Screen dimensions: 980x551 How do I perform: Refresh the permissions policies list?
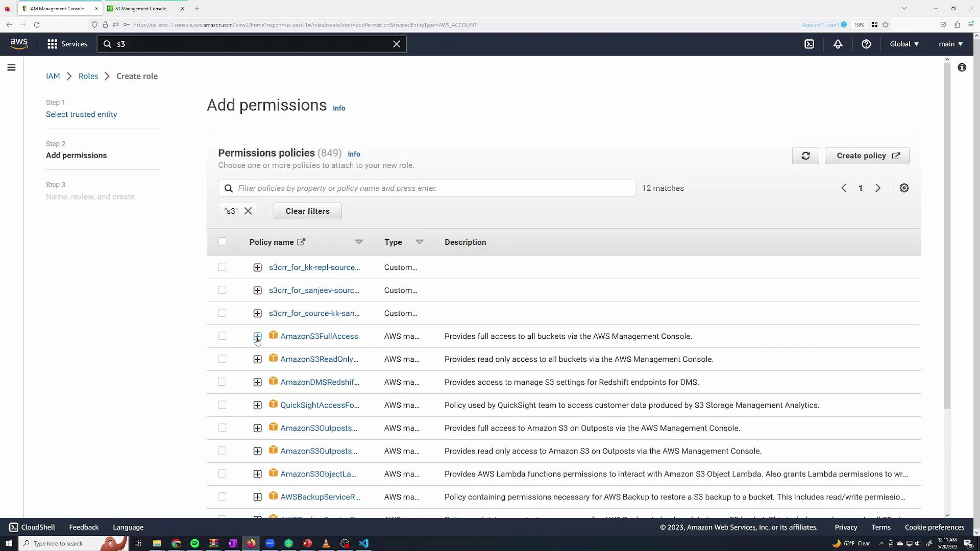click(x=805, y=156)
